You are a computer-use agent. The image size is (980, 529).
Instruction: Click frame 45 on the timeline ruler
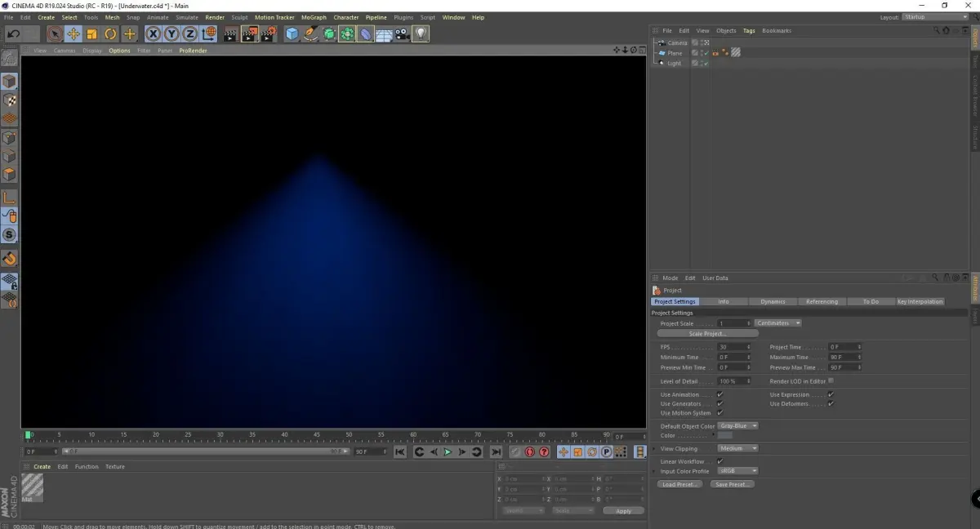tap(316, 435)
